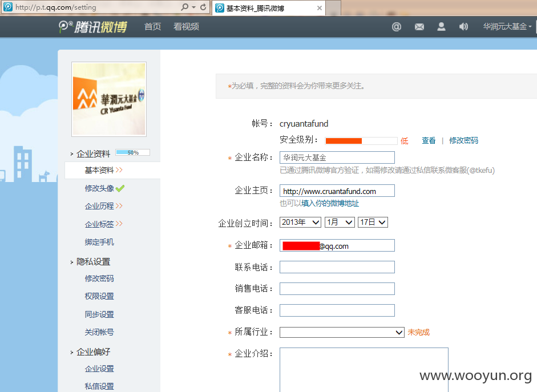Select the 基本资料_腾讯微博 tab
537x392 pixels.
(269, 8)
